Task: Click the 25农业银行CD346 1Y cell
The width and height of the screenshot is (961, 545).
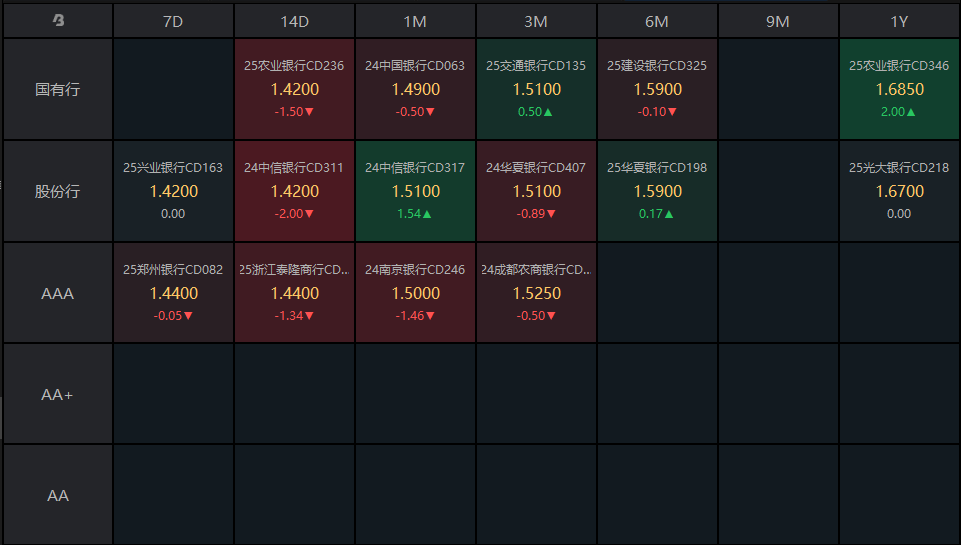Action: [x=899, y=89]
